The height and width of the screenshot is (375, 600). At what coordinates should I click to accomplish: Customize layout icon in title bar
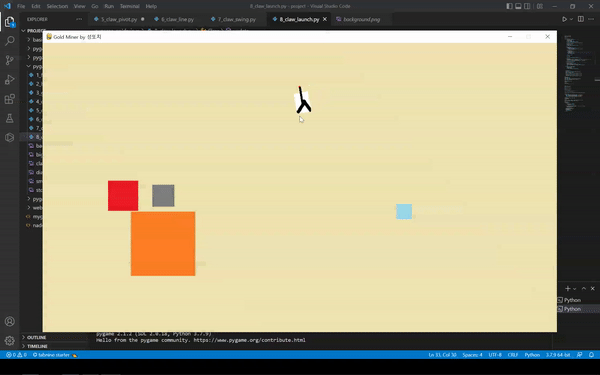[540, 6]
